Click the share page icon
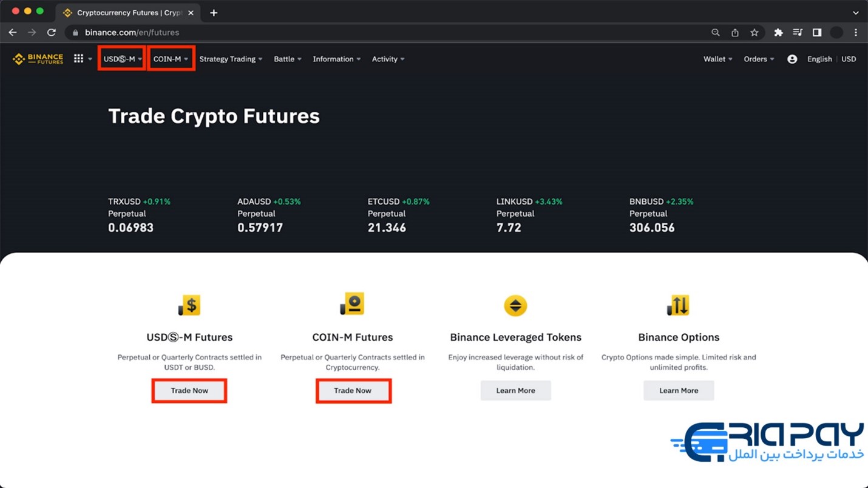Viewport: 868px width, 488px height. click(735, 33)
